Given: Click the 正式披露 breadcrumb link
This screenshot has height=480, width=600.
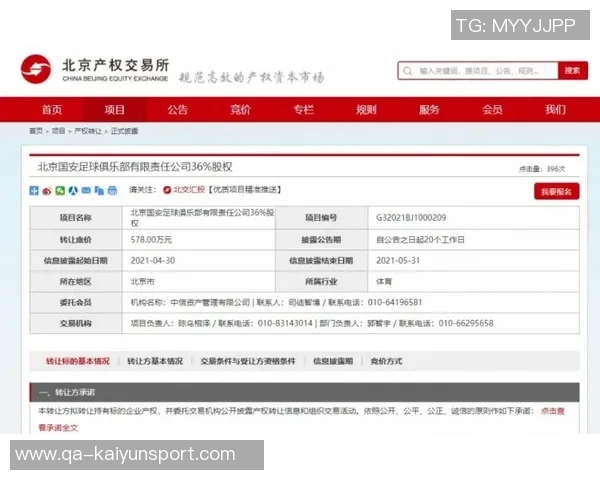Looking at the screenshot, I should (x=124, y=131).
